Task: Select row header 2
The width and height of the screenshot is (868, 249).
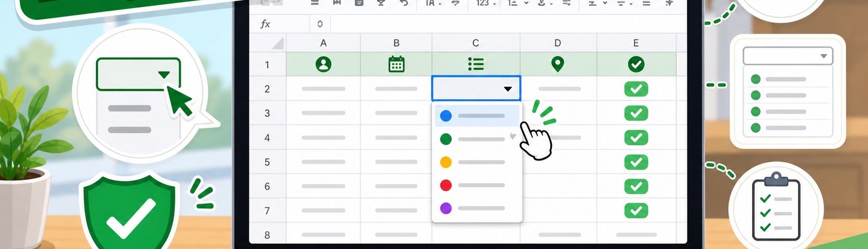Action: (267, 89)
